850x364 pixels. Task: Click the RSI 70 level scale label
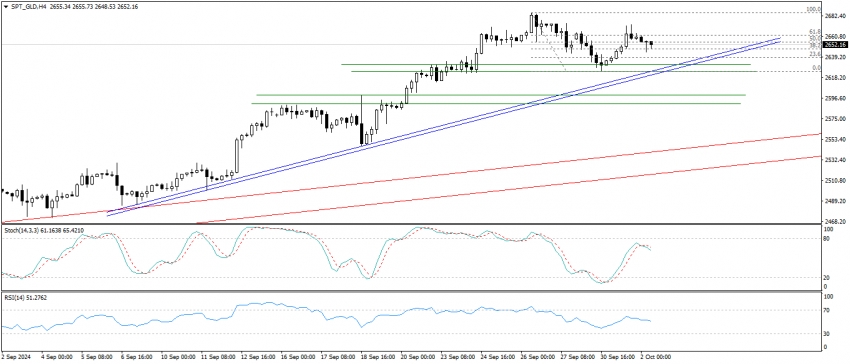click(827, 311)
